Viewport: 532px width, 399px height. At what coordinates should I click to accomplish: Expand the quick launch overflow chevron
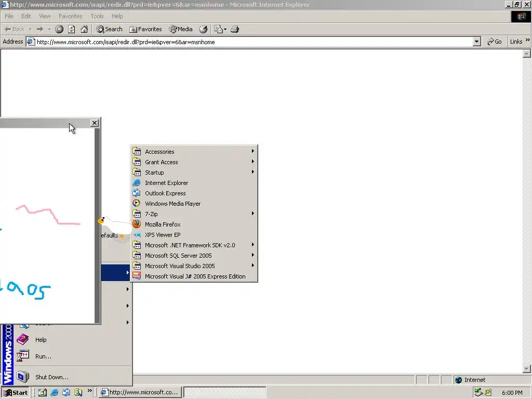coord(89,391)
